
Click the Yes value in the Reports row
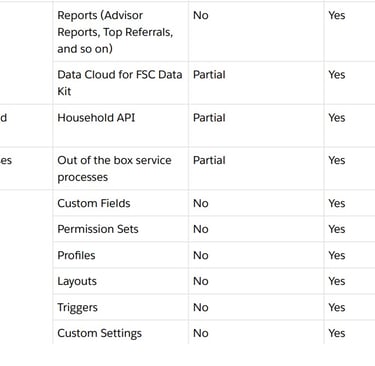point(337,15)
